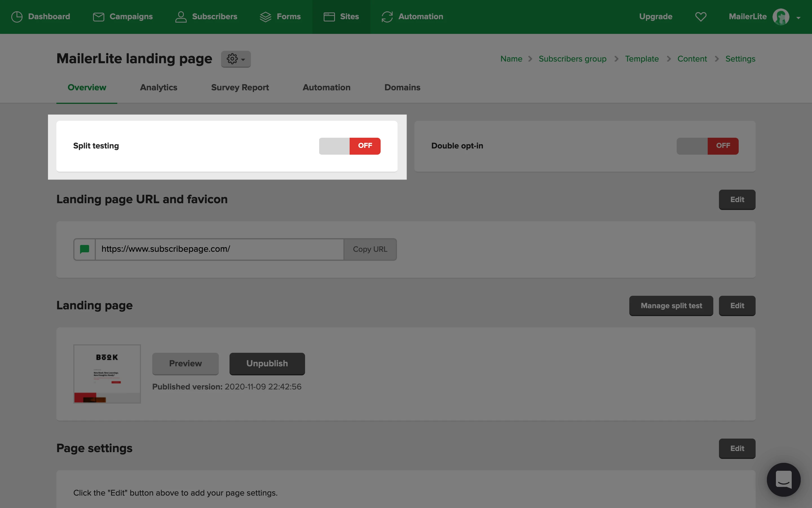Go to the Content breadcrumb step
The image size is (812, 508).
pyautogui.click(x=692, y=59)
